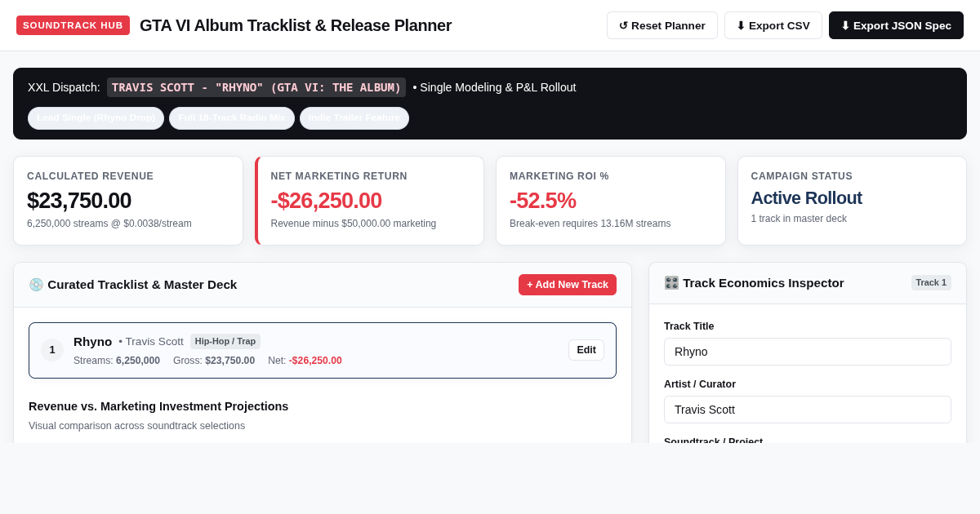Click the 'Revenue minus $50,000.00 marketing' note
Screen dimensions: 980x514
pos(354,224)
